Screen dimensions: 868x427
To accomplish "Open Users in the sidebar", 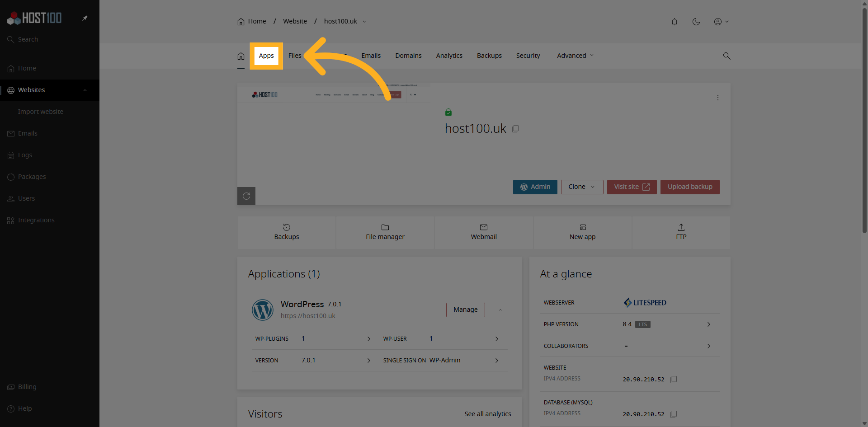I will click(26, 198).
